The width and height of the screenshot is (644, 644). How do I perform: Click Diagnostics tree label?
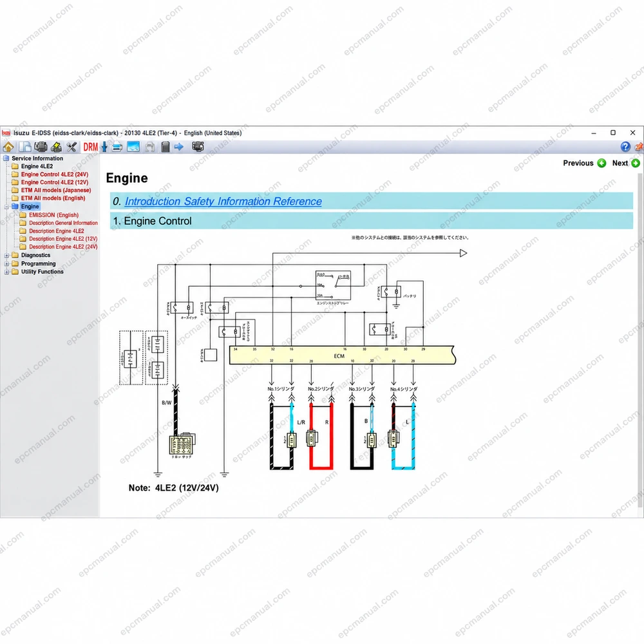click(x=35, y=255)
